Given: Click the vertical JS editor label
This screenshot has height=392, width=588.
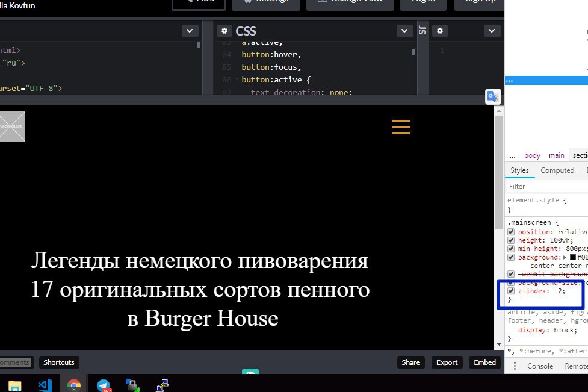Looking at the screenshot, I should pos(422,31).
